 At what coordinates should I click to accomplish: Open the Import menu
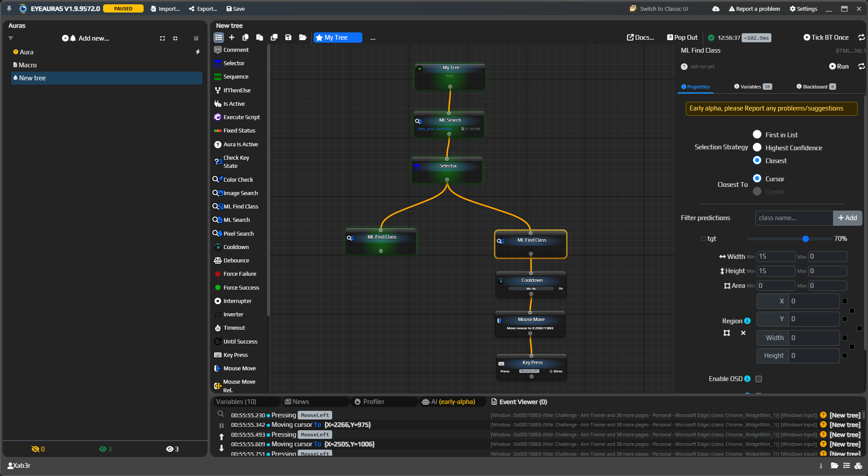165,9
